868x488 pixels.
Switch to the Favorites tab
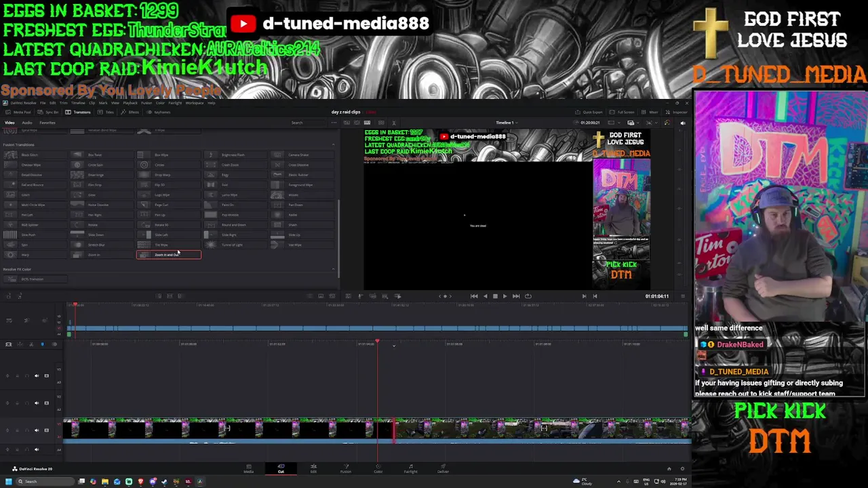pyautogui.click(x=47, y=123)
